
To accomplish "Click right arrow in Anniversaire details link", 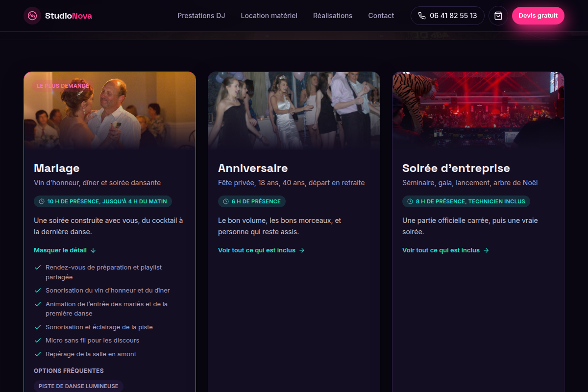I will pyautogui.click(x=302, y=250).
